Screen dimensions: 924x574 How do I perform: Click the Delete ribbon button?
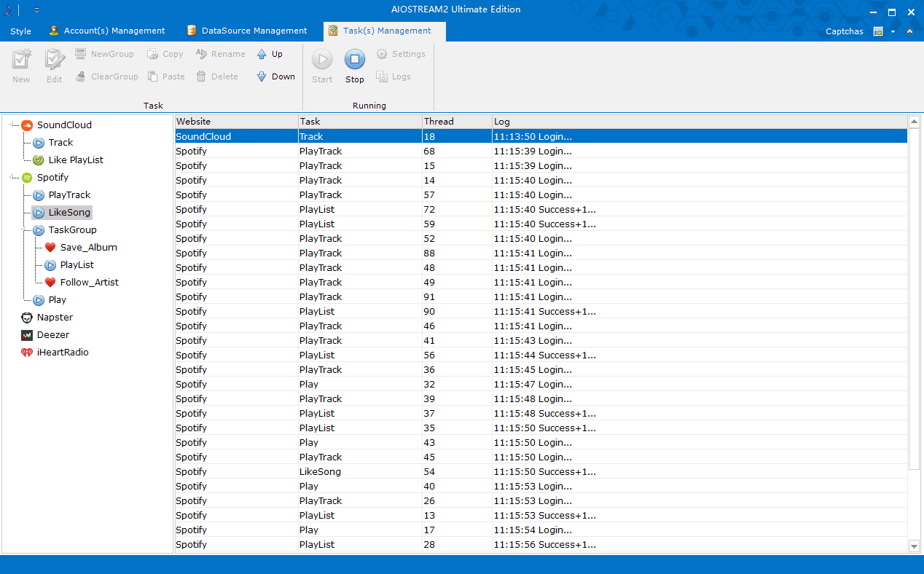(x=217, y=76)
